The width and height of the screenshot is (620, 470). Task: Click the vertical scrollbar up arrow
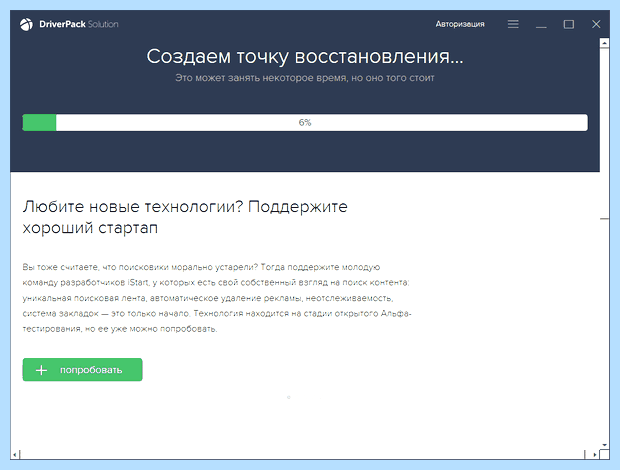click(604, 43)
